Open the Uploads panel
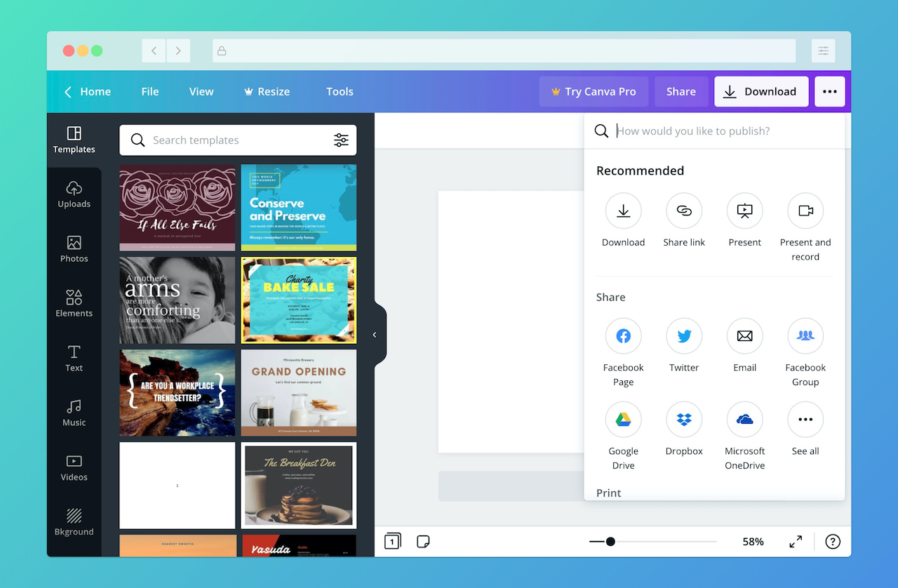Image resolution: width=898 pixels, height=588 pixels. point(74,195)
